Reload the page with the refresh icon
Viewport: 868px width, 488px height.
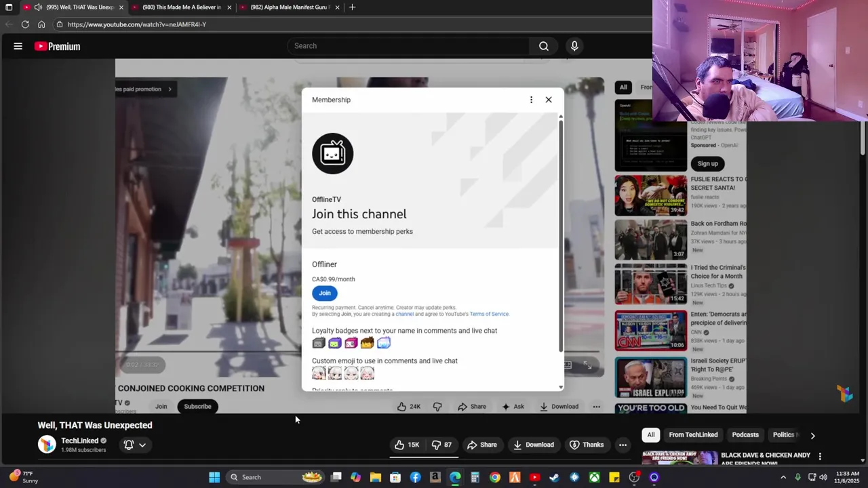25,24
